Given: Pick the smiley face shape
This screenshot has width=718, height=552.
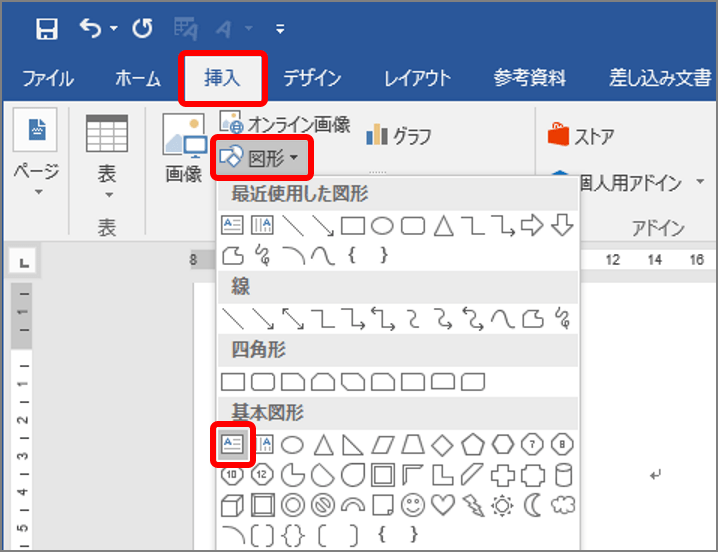Looking at the screenshot, I should [413, 505].
